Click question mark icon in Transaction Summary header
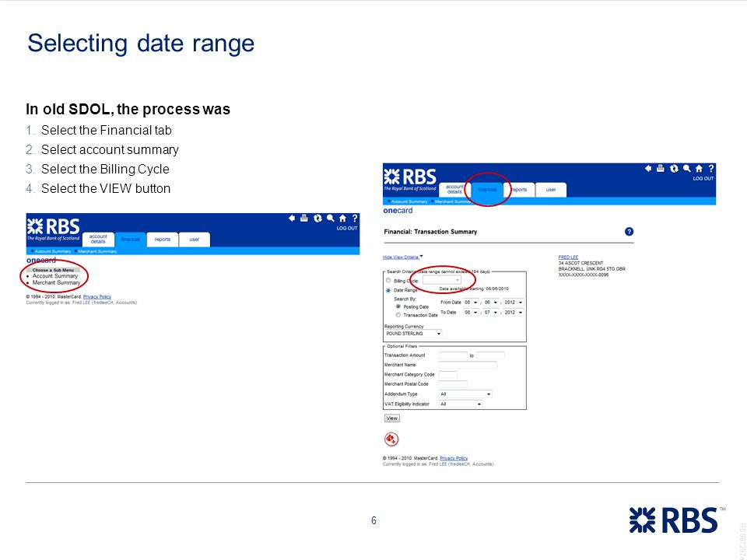 (x=710, y=168)
